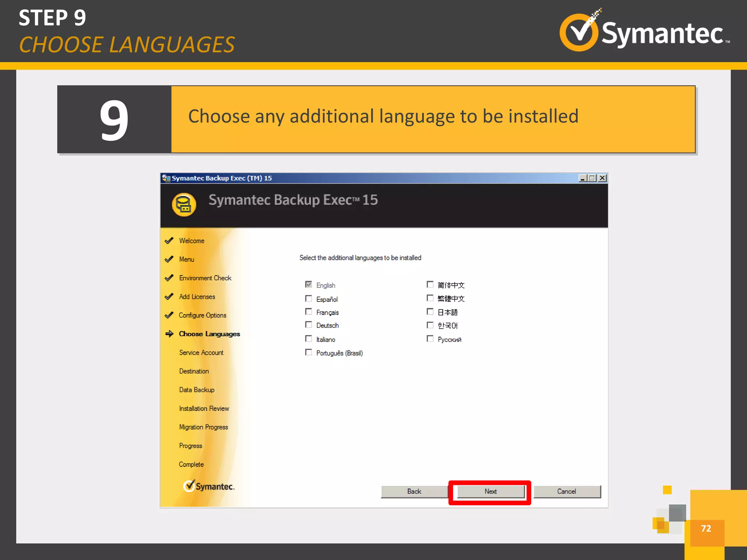Click the Choose Languages arrow icon
Image resolution: width=747 pixels, height=560 pixels.
[x=169, y=334]
